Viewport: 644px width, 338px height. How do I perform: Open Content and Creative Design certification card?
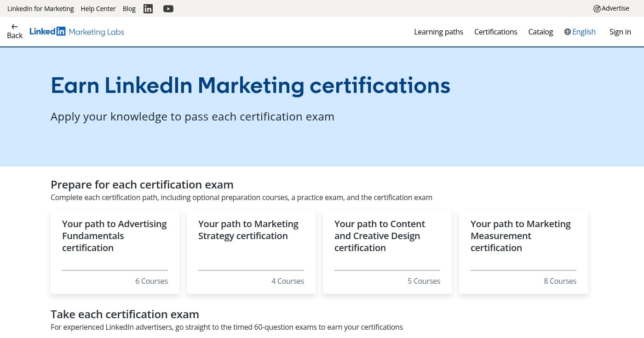pos(387,252)
